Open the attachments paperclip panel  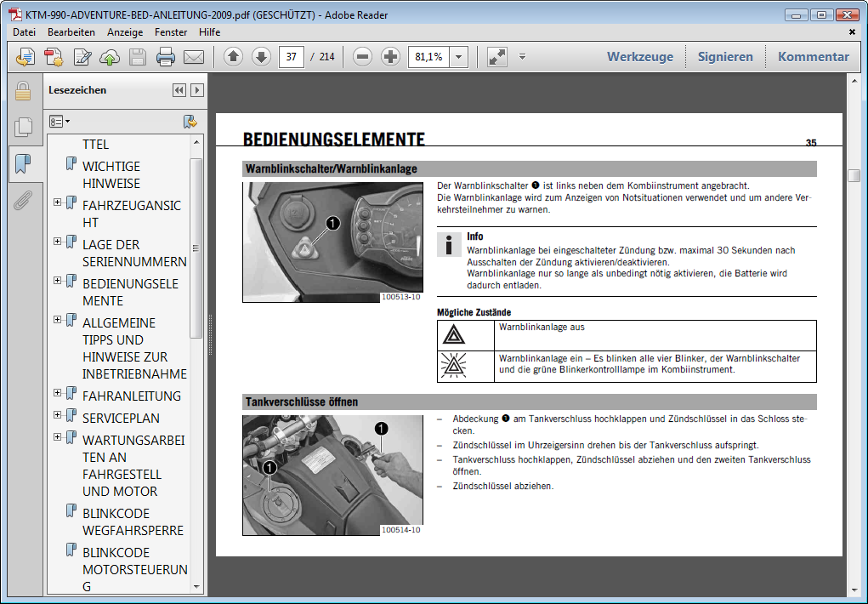pyautogui.click(x=23, y=201)
